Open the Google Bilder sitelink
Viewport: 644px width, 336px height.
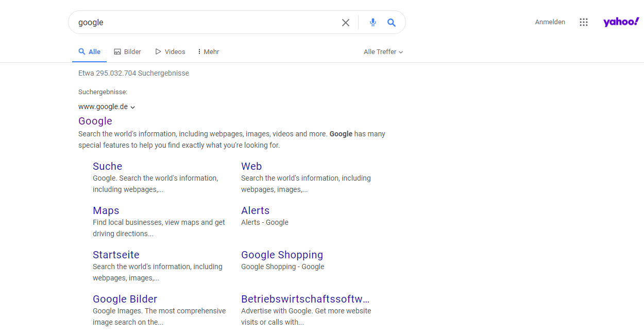tap(125, 299)
